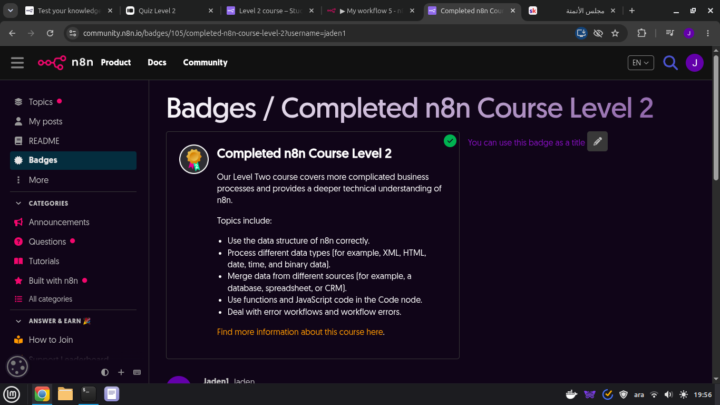This screenshot has height=405, width=720.
Task: Open cookie preferences icon in sidebar
Action: (x=17, y=366)
